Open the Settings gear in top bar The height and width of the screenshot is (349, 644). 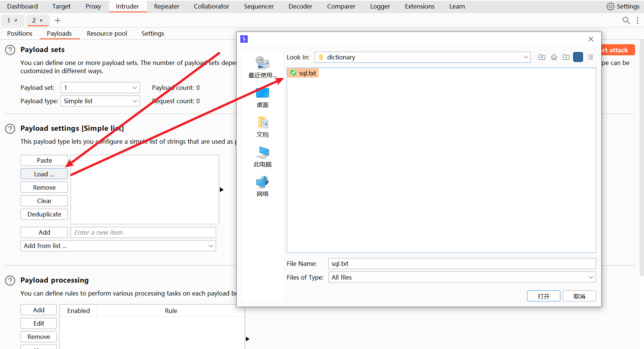pos(623,6)
